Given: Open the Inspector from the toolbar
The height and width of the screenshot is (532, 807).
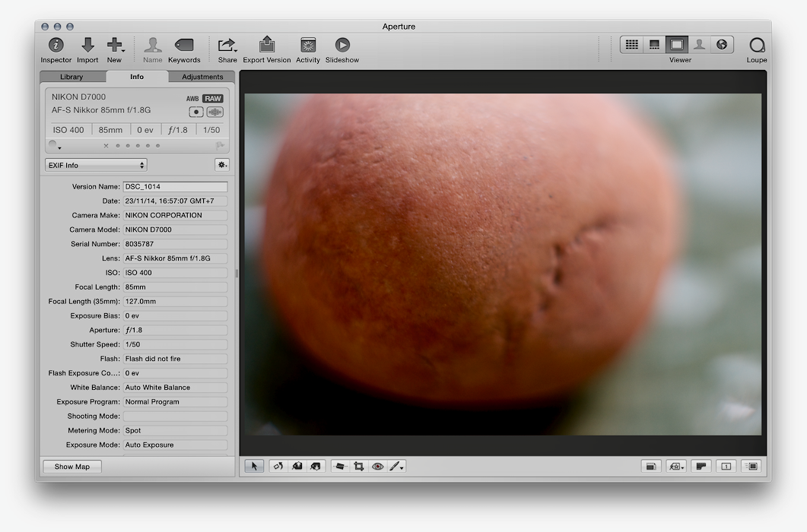Looking at the screenshot, I should pos(56,46).
